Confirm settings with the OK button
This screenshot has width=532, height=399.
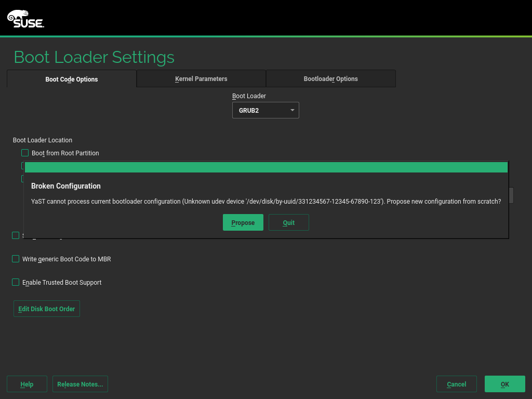point(504,384)
